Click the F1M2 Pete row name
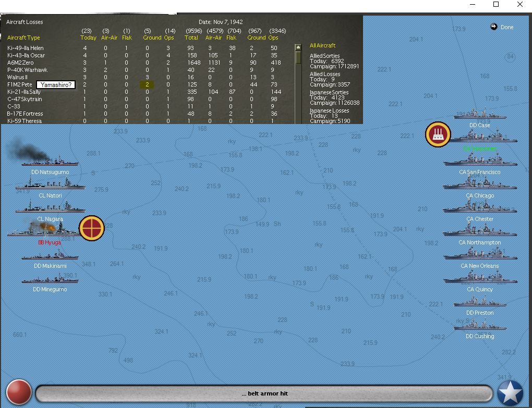This screenshot has height=408, width=532. tap(20, 85)
